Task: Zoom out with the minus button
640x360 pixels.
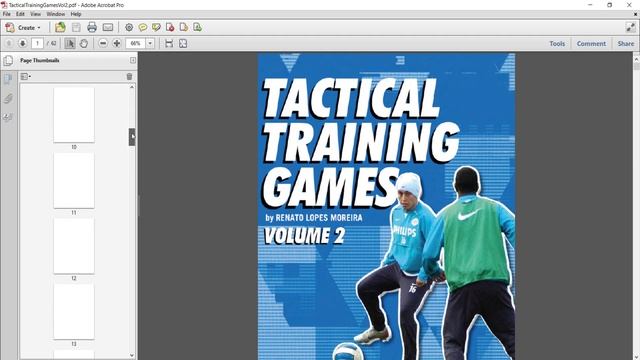Action: pyautogui.click(x=103, y=43)
